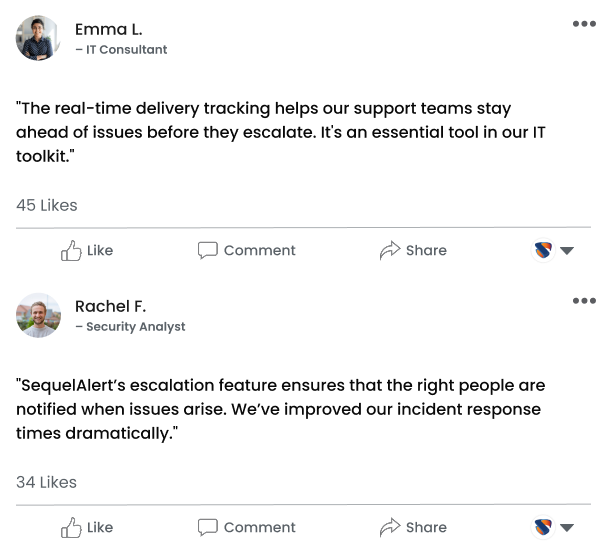
Task: Open the three-dot menu on Rachel's post
Action: pos(584,301)
